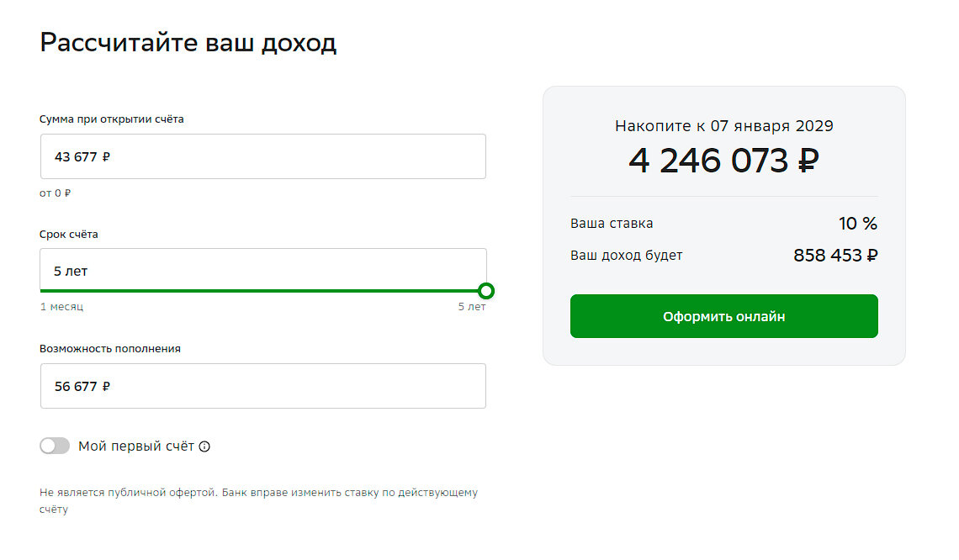Click the Сумма при открытии счёта label
Image resolution: width=959 pixels, height=560 pixels.
(112, 119)
